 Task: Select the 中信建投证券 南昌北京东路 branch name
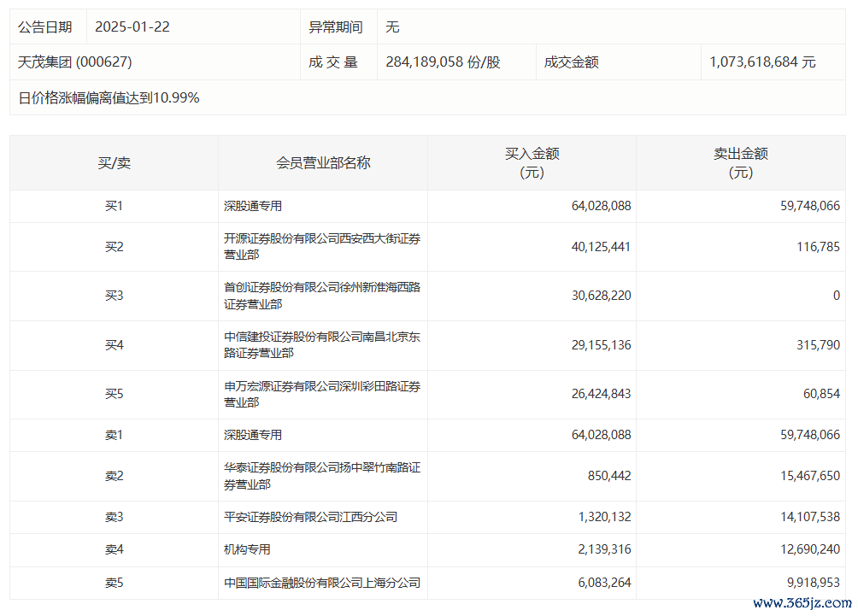(321, 345)
